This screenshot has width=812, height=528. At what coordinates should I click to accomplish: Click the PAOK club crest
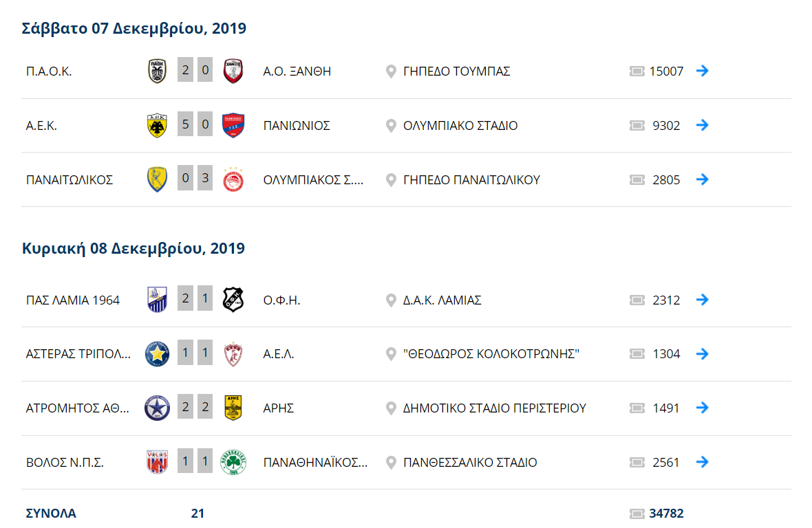pos(158,71)
